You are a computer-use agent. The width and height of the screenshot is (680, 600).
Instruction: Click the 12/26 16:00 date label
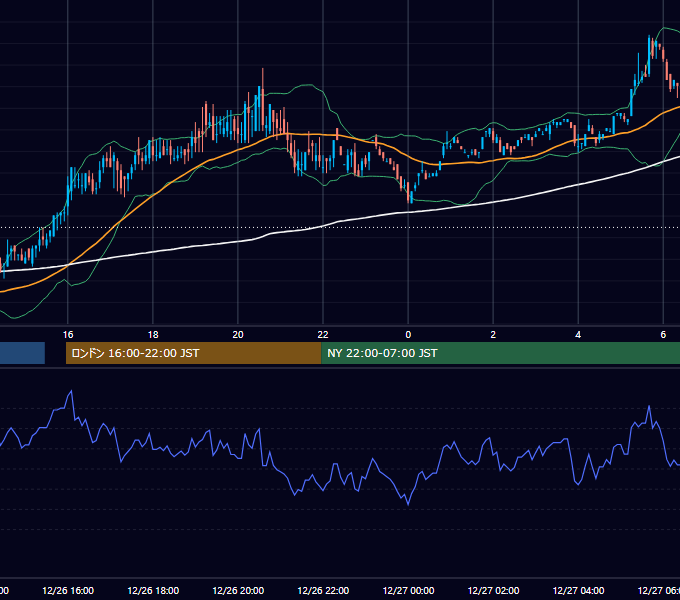tap(68, 591)
